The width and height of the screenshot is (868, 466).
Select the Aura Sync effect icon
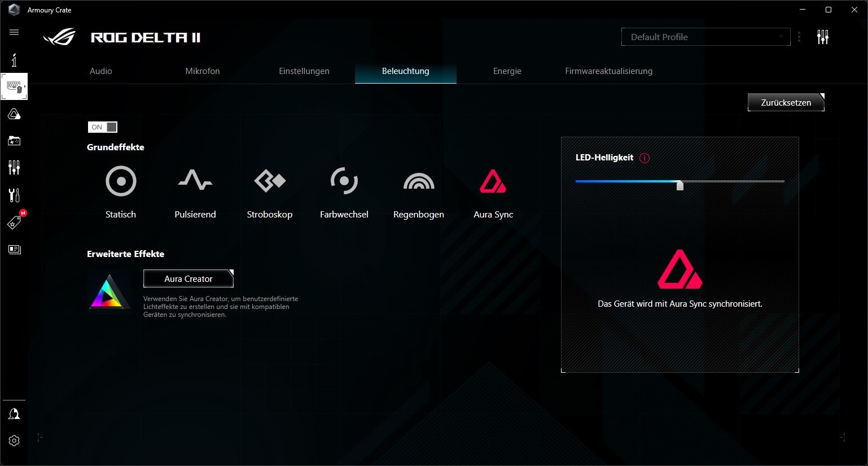pos(493,181)
